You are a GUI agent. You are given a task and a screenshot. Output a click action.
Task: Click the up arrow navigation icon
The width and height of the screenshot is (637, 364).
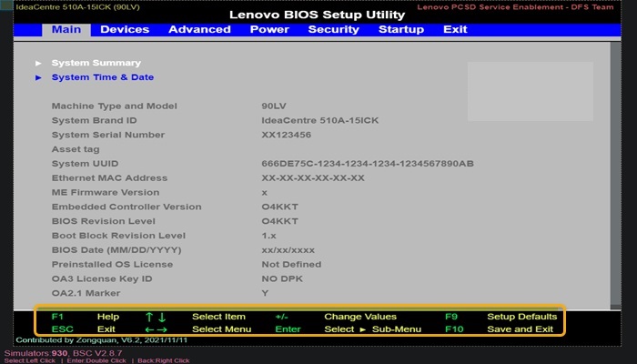(x=149, y=317)
